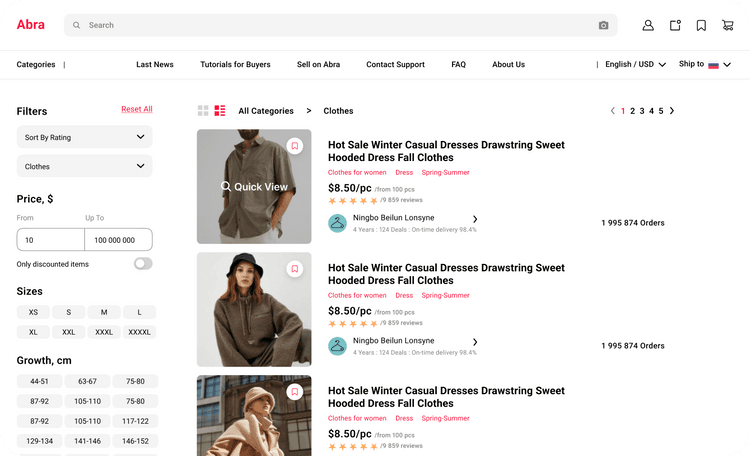The height and width of the screenshot is (456, 750).
Task: Click second product's Ningbo Beilun hanger avatar
Action: 337,346
